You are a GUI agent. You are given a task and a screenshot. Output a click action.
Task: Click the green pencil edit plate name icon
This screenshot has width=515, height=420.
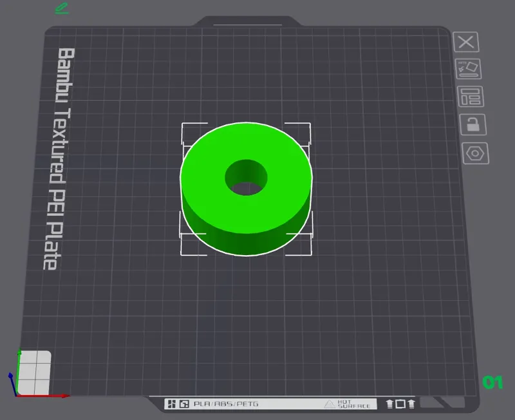point(62,8)
